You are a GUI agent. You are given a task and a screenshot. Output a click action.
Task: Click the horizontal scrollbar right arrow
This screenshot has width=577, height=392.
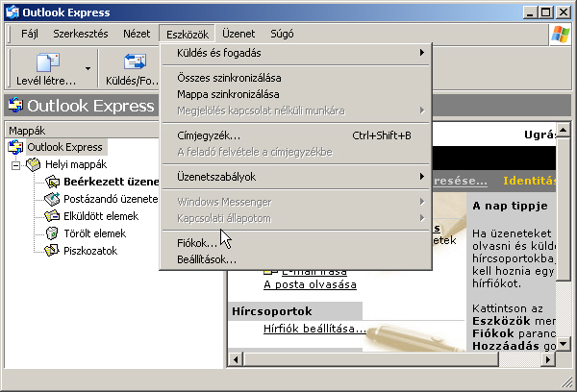548,359
